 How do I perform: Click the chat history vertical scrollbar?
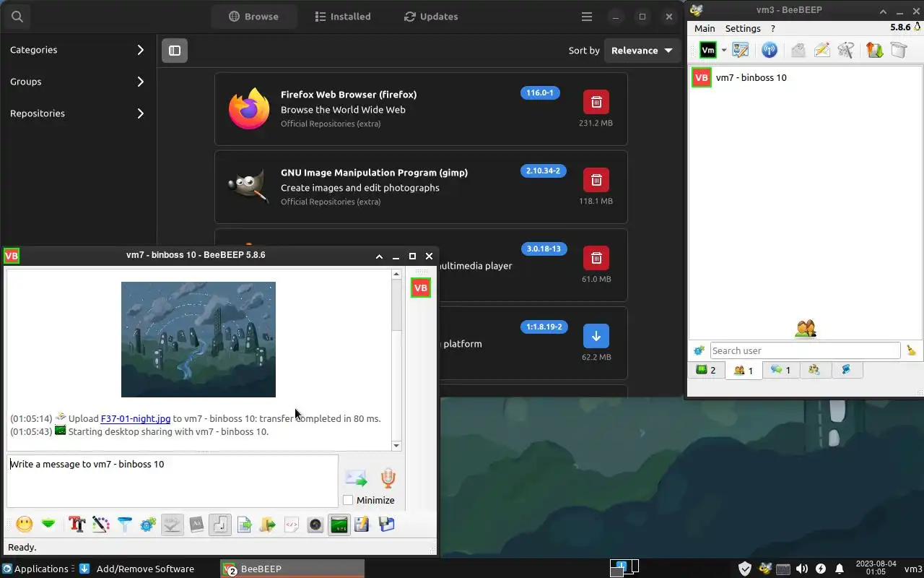coord(396,360)
